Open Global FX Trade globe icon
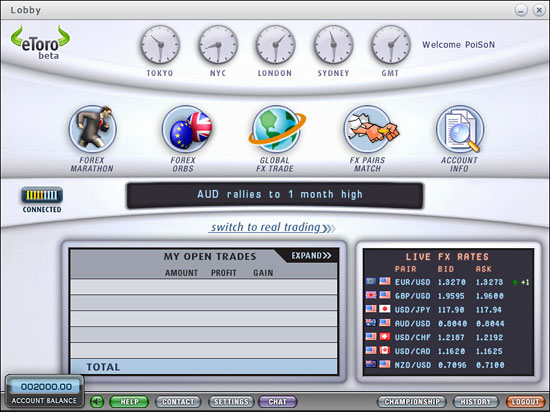This screenshot has height=412, width=550. tap(276, 129)
